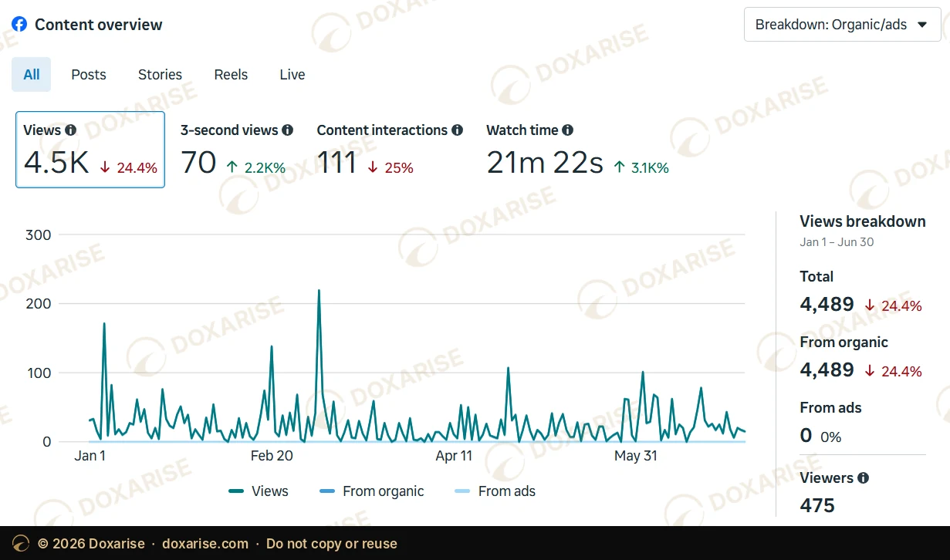Open the Breakdown: Organic/ads dropdown

tap(843, 25)
